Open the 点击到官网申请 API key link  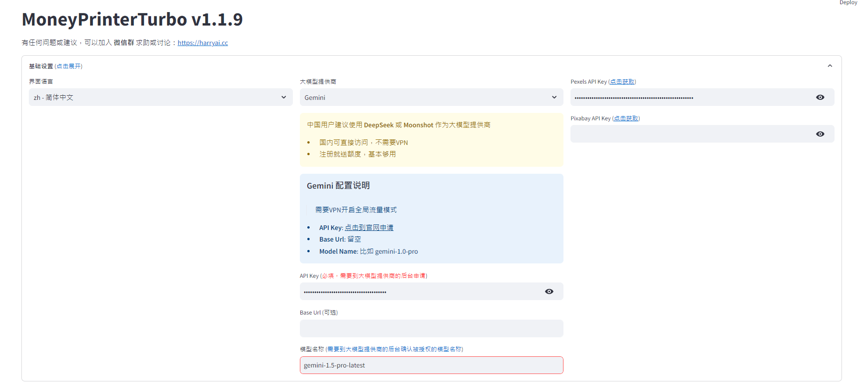[x=369, y=227]
